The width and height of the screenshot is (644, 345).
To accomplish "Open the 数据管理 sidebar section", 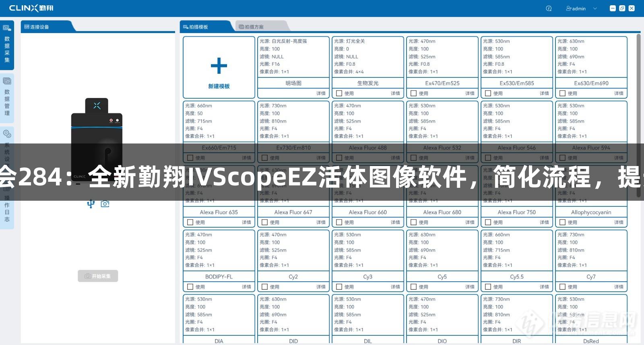I will (7, 98).
